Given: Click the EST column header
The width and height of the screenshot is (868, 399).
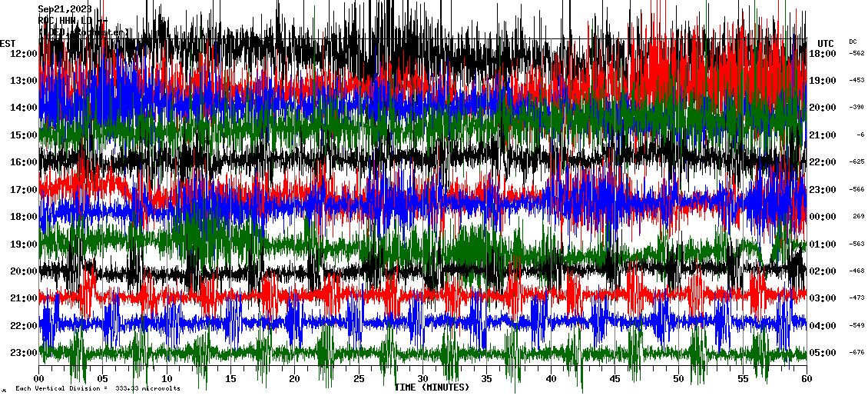Looking at the screenshot, I should [8, 43].
